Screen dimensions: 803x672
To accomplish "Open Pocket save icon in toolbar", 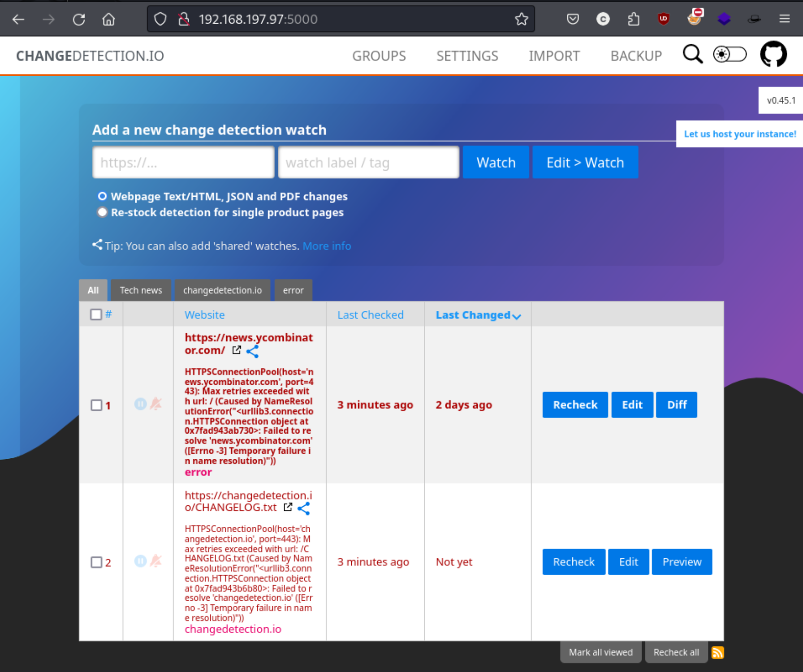I will pos(573,19).
